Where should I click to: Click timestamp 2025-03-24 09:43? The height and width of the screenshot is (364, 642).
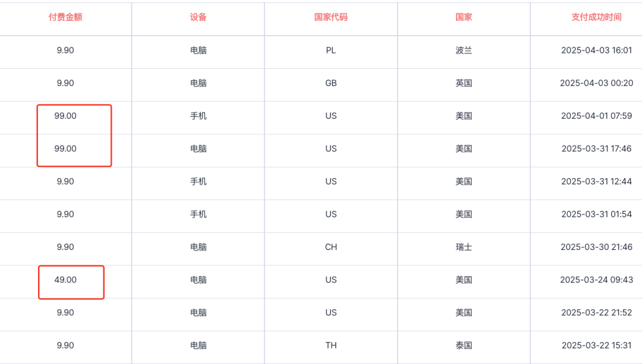coord(597,280)
